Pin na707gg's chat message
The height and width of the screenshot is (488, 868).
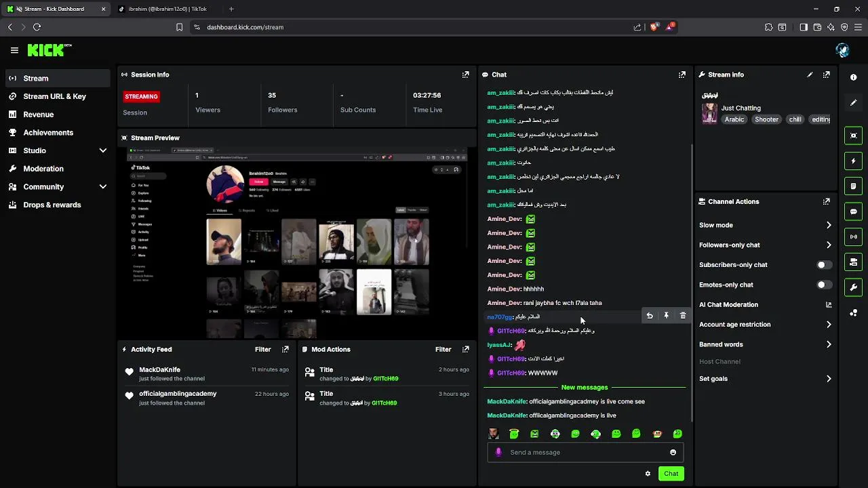[666, 316]
